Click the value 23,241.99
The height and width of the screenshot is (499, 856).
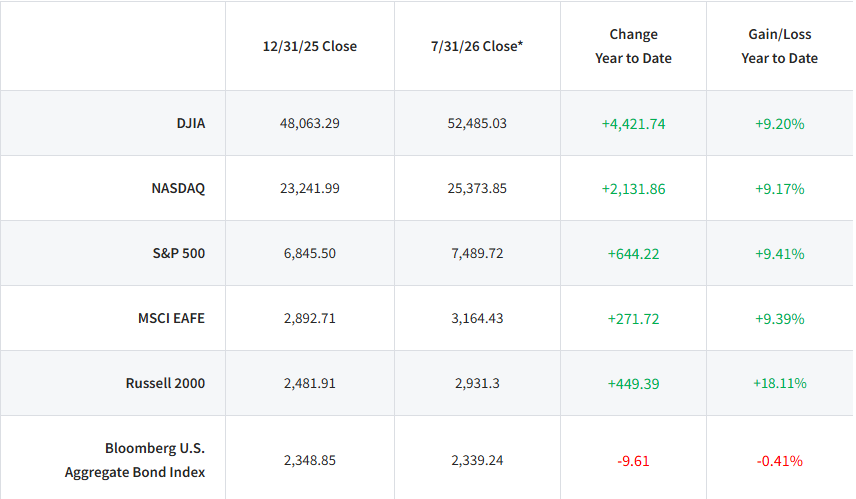coord(310,188)
